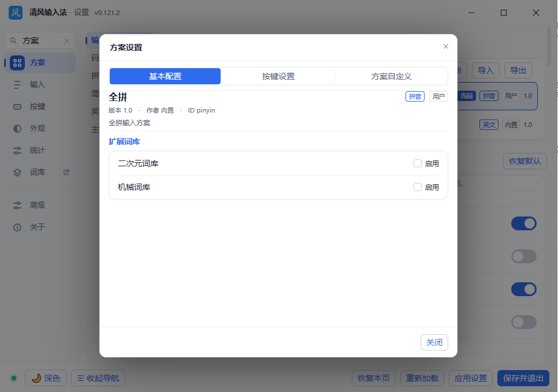The image size is (558, 392).
Task: Select the 外观 half-circle icon
Action: 17,129
